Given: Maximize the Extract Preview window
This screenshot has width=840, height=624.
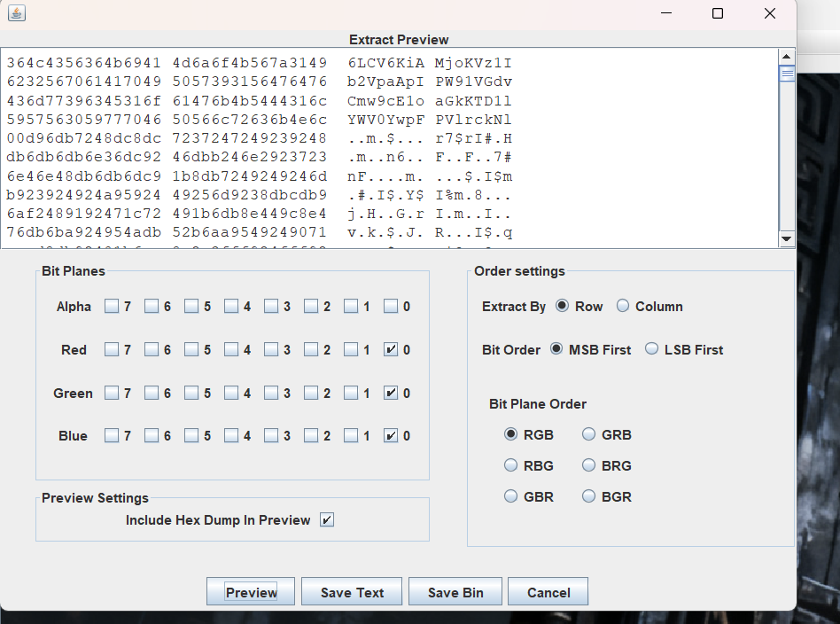Looking at the screenshot, I should pyautogui.click(x=718, y=13).
